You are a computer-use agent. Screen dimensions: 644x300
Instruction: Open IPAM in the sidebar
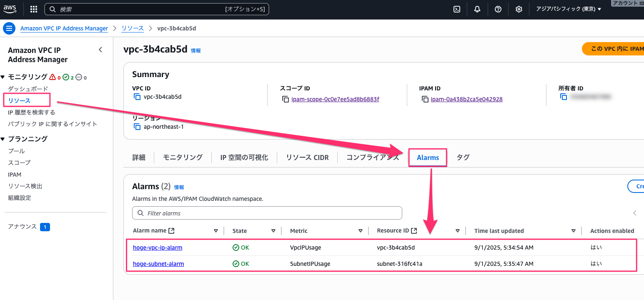tap(15, 175)
